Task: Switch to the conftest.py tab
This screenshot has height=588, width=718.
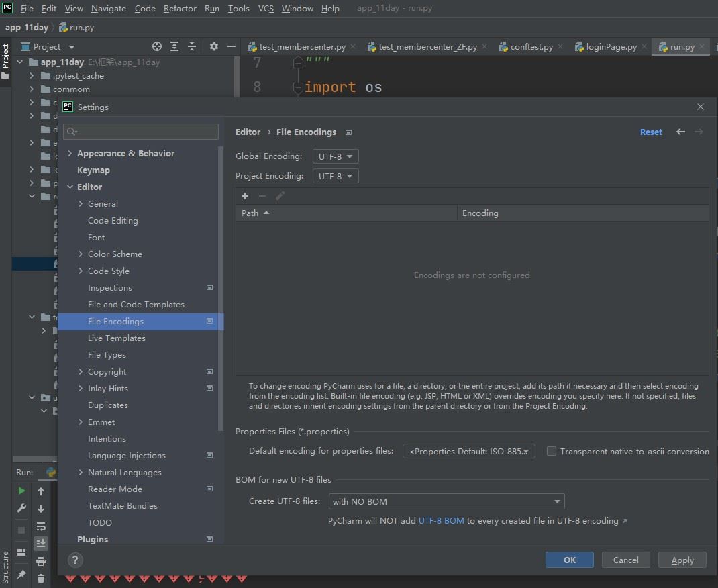Action: [531, 47]
